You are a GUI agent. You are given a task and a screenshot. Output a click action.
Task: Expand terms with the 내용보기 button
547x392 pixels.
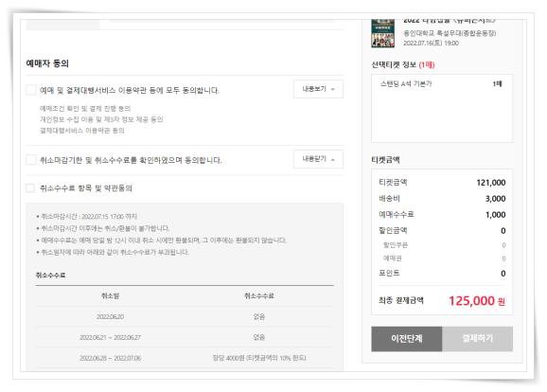pyautogui.click(x=318, y=89)
